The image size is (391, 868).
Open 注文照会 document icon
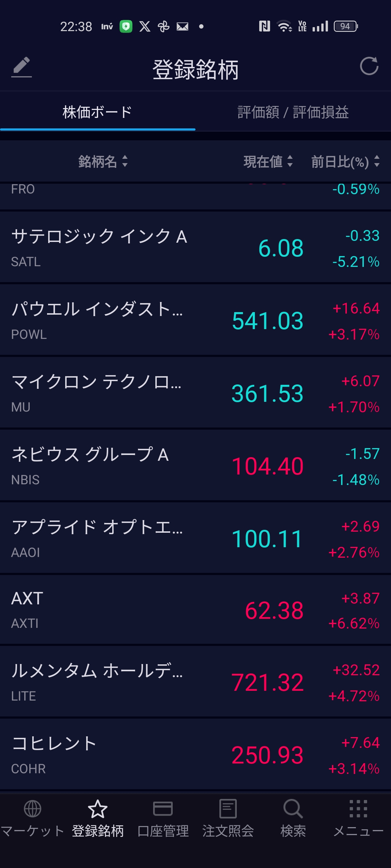coord(228,809)
